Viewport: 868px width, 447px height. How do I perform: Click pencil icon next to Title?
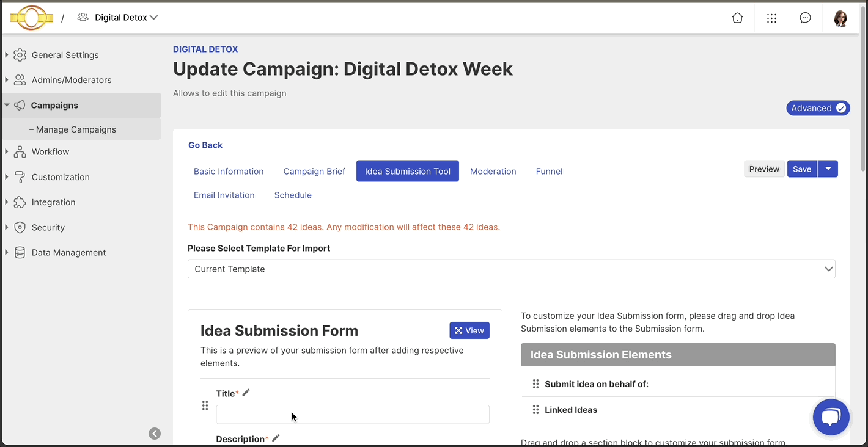click(246, 393)
